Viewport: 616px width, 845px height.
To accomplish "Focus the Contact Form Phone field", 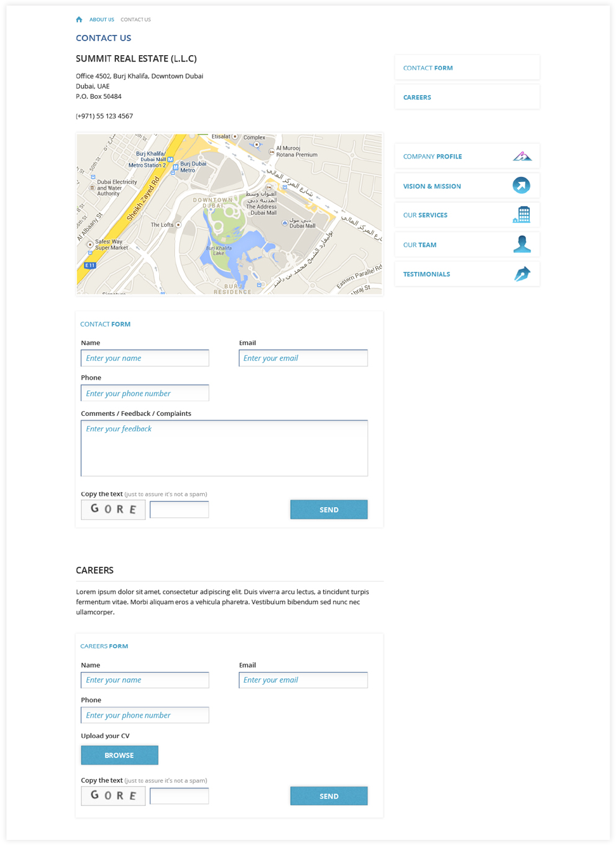I will coord(145,393).
